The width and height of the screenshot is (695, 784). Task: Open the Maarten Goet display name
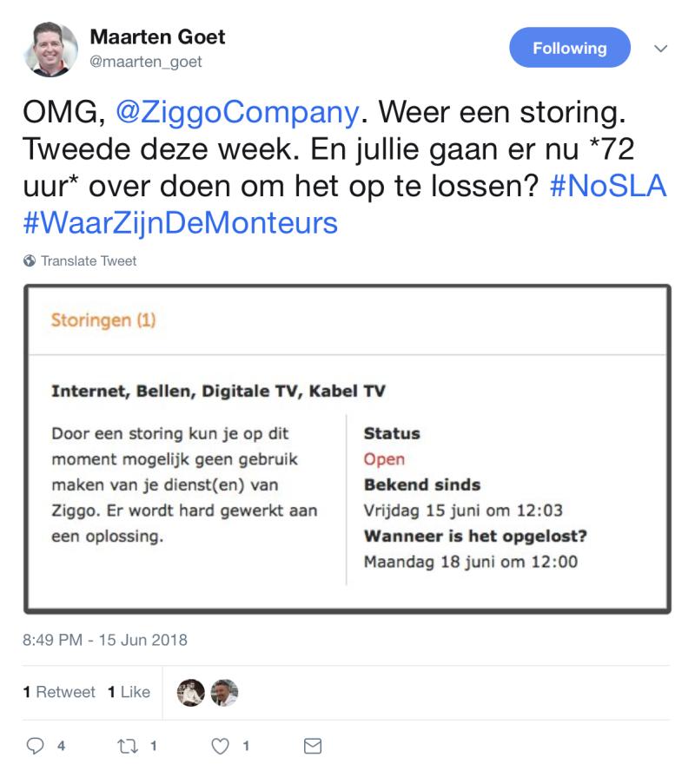click(x=157, y=36)
